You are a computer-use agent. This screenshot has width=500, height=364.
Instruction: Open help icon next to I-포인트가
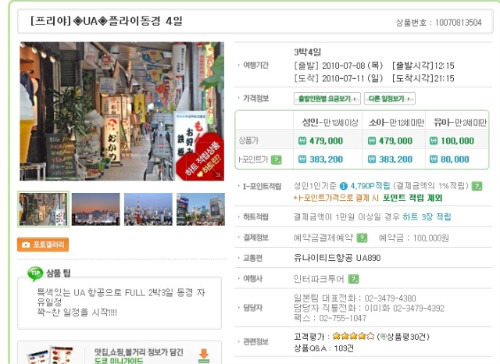[x=276, y=160]
